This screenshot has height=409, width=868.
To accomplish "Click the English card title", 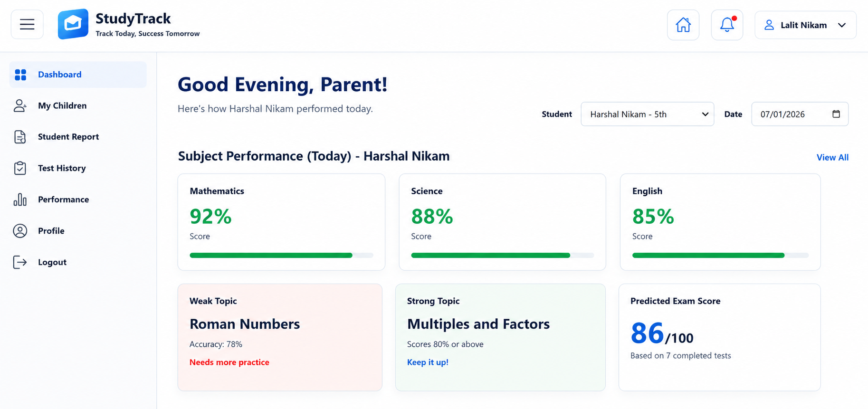I will pos(647,191).
